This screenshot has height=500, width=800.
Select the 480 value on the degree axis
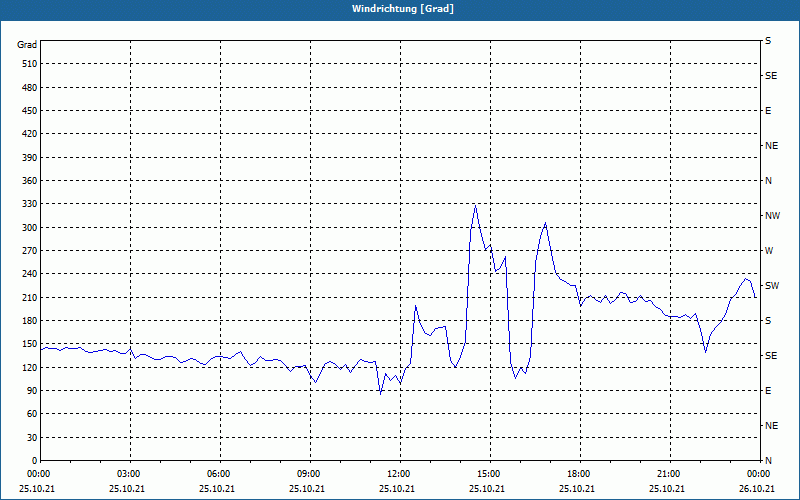[x=29, y=88]
